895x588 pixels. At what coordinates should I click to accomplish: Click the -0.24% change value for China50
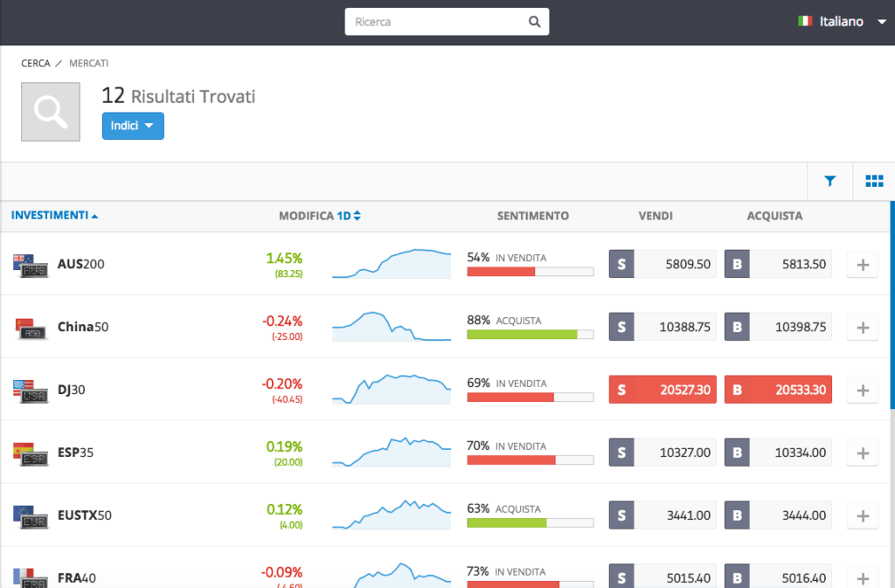282,322
